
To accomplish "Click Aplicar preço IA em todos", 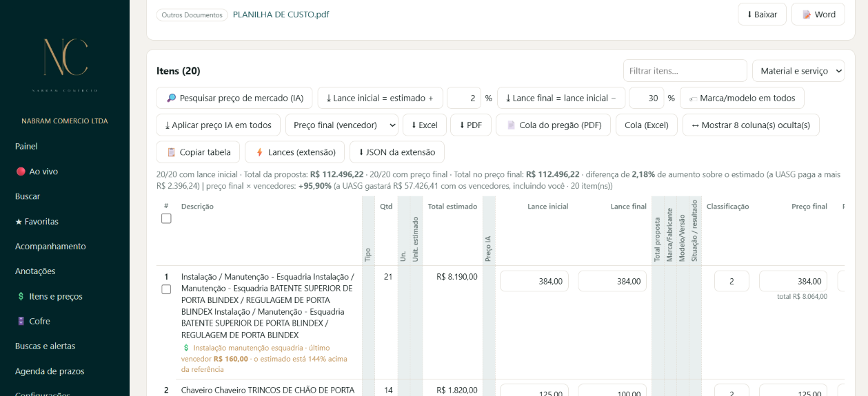I will click(x=218, y=125).
